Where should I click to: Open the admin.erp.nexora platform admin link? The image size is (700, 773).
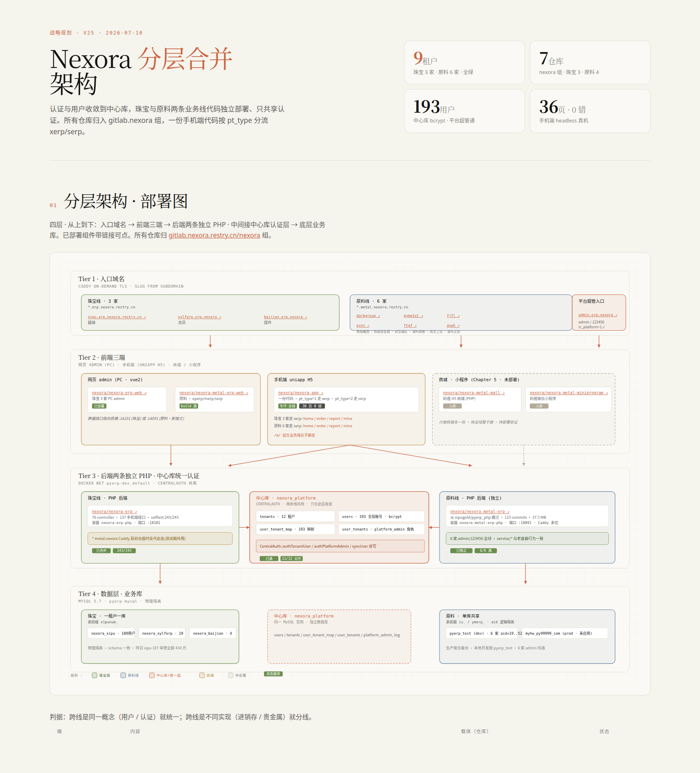click(598, 315)
